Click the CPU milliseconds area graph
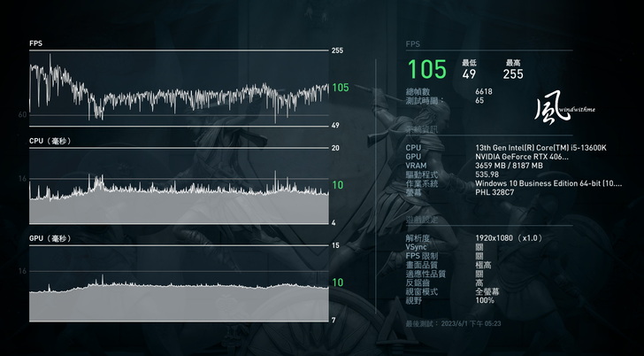 point(179,186)
